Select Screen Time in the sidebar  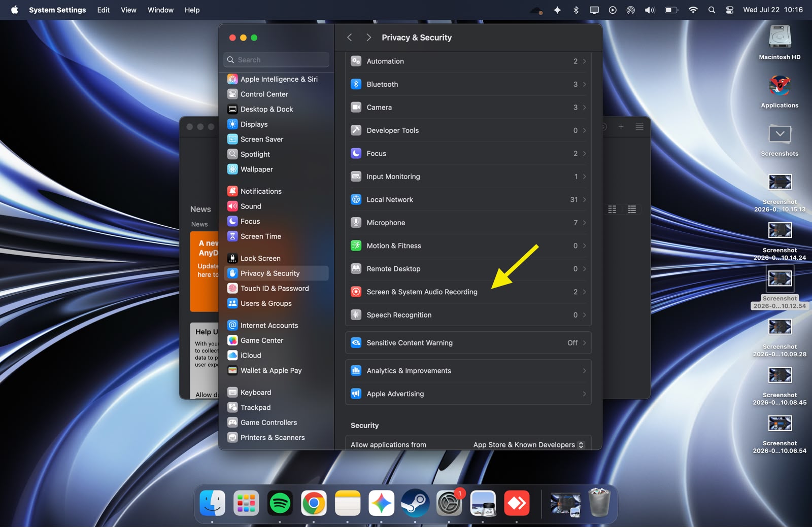[x=276, y=236]
